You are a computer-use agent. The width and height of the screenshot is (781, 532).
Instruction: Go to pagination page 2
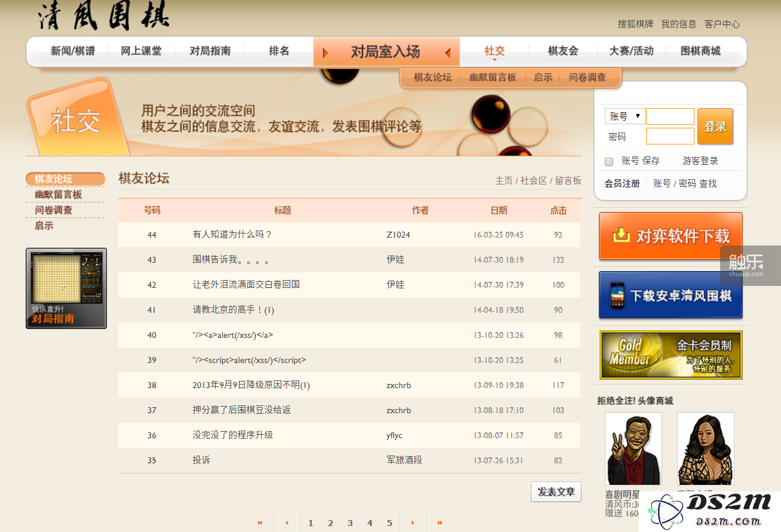330,524
